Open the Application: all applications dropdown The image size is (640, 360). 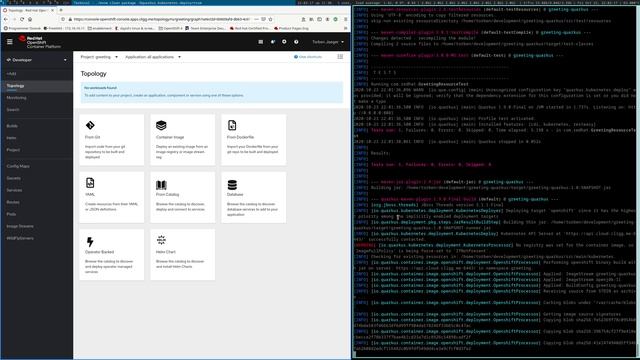pos(153,57)
